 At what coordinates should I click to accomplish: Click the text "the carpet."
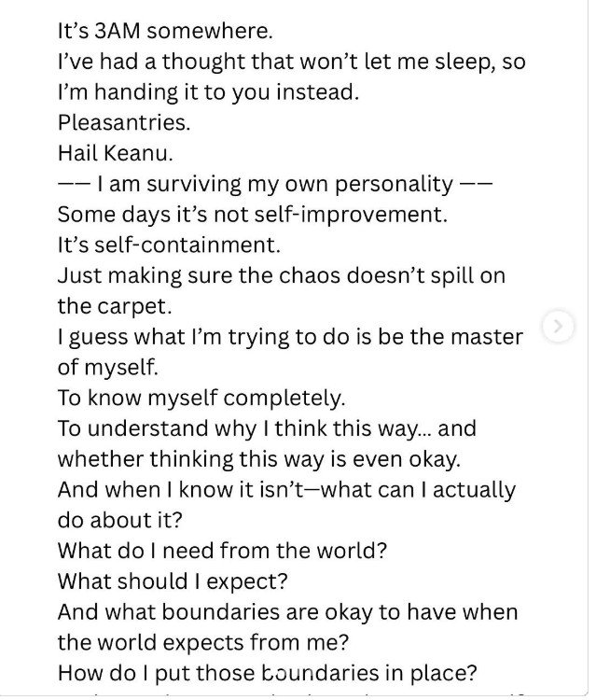(x=115, y=306)
